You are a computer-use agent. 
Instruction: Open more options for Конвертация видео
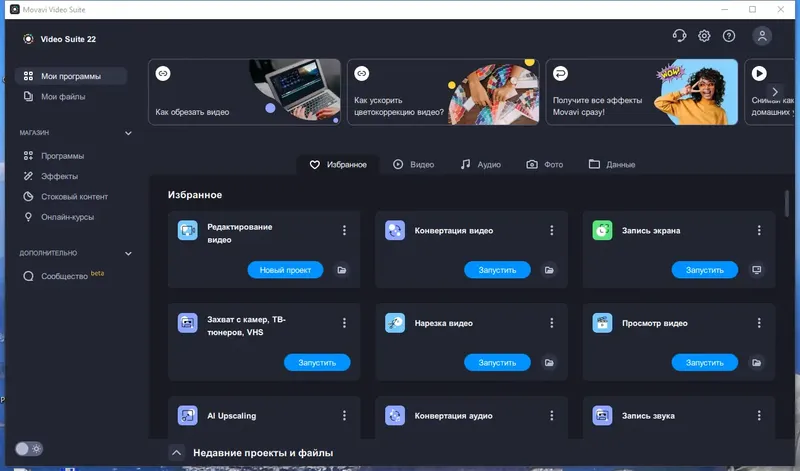552,231
